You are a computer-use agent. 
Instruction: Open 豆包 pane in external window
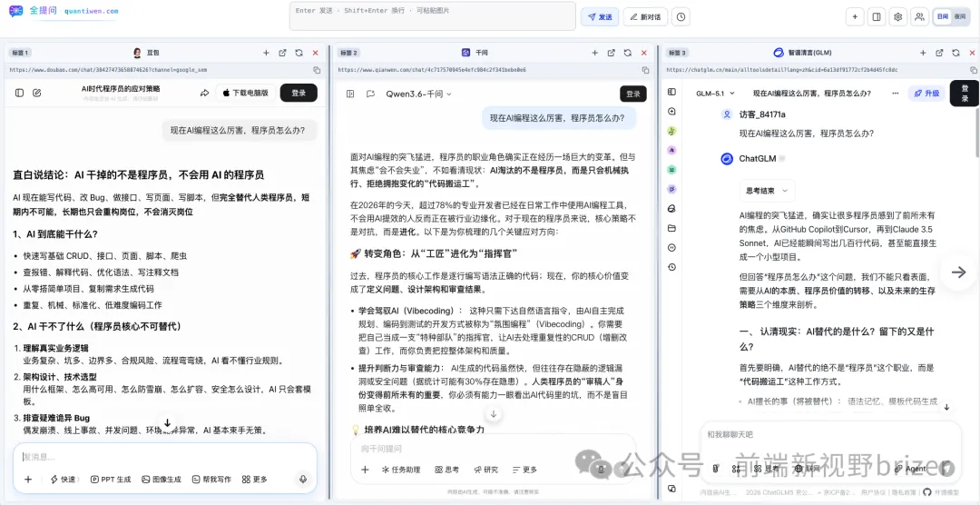(282, 54)
